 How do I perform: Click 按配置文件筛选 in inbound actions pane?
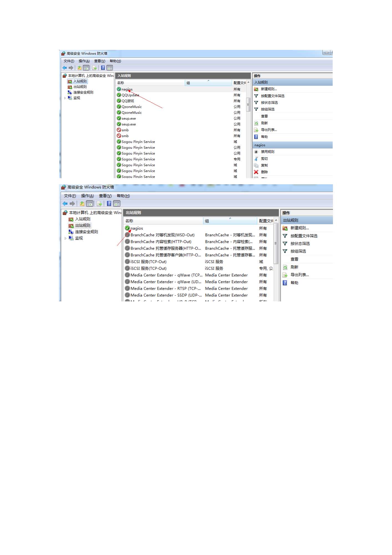[x=273, y=96]
